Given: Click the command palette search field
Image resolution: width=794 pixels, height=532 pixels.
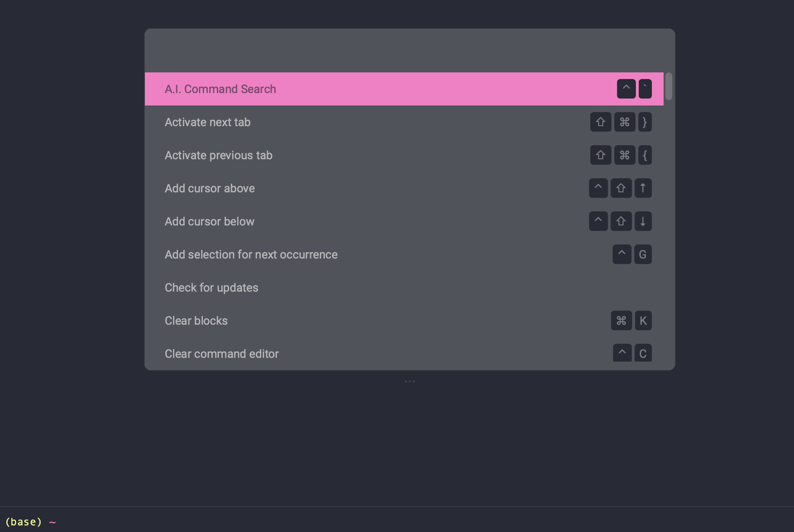Looking at the screenshot, I should [409, 51].
